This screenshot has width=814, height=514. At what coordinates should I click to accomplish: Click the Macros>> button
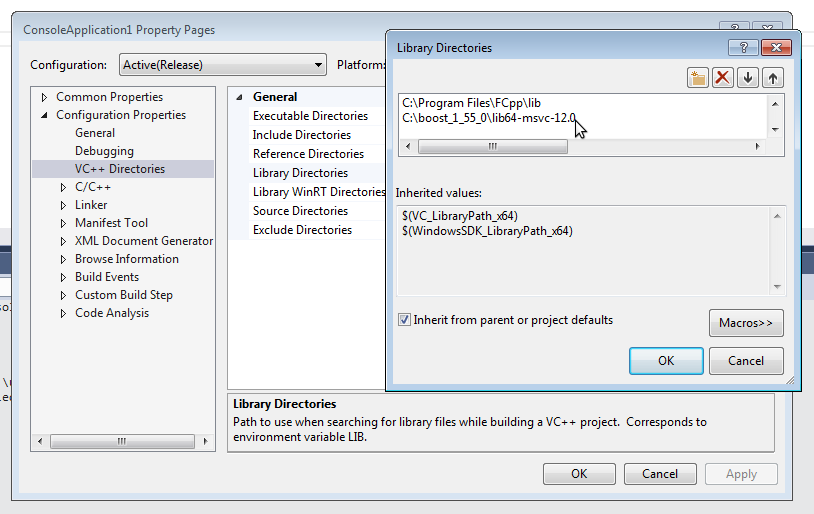click(x=745, y=323)
